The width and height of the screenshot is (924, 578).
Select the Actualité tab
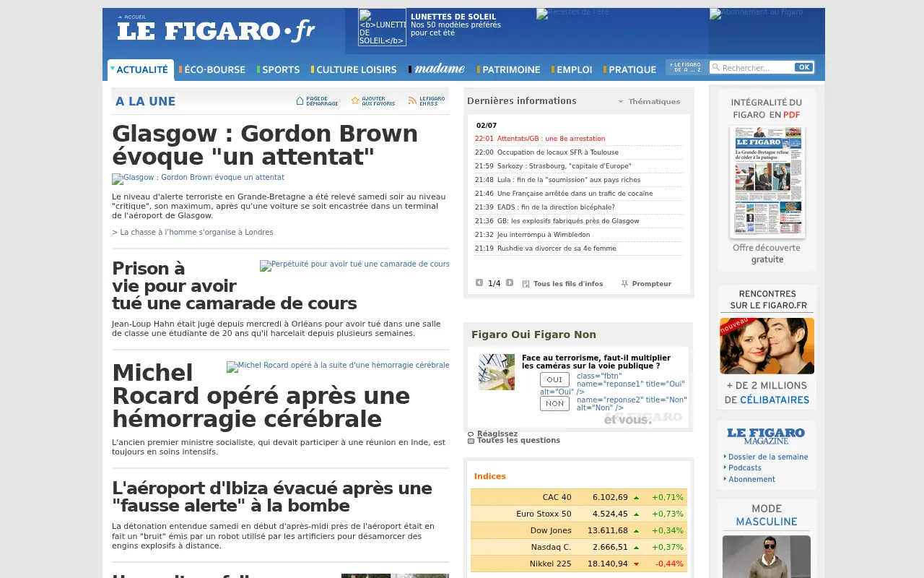point(141,70)
